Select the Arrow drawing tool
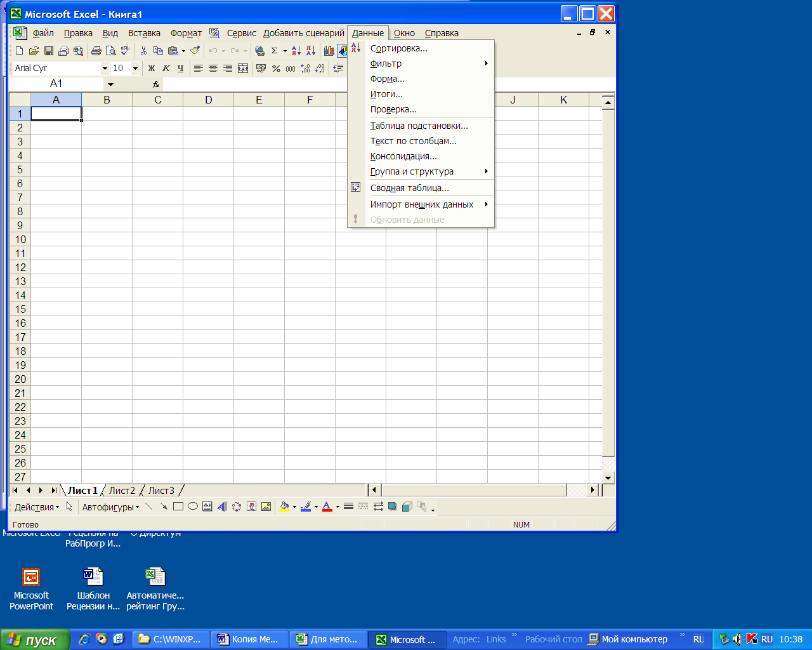The image size is (812, 650). (x=164, y=507)
